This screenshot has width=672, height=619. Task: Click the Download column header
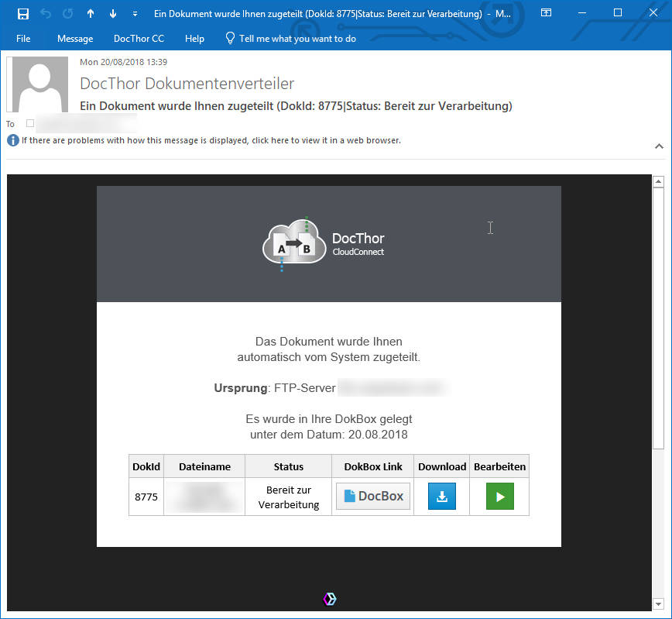442,466
